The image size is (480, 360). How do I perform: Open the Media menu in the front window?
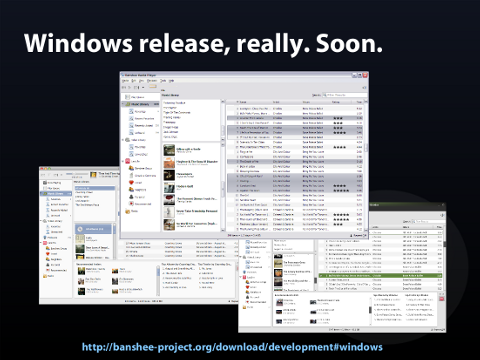(125, 81)
